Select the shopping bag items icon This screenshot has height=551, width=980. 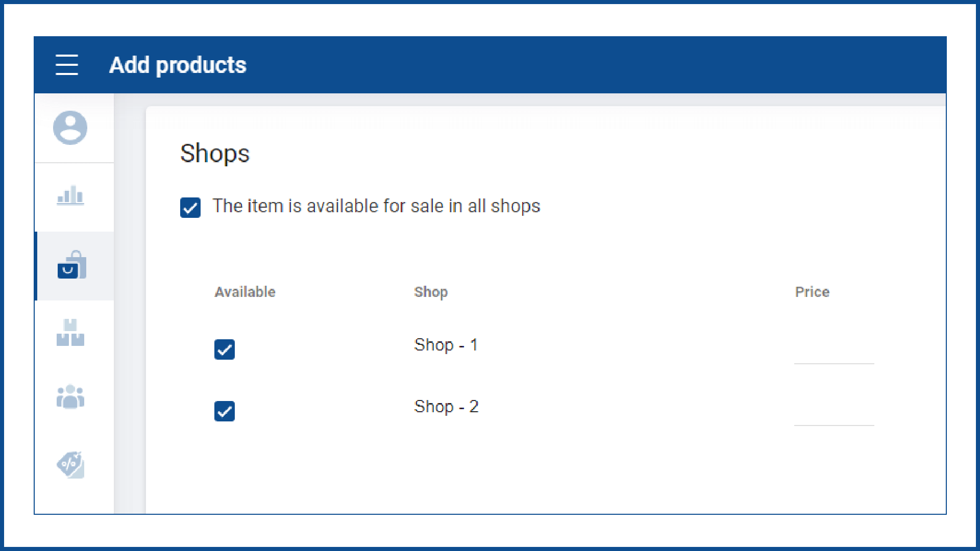(71, 265)
